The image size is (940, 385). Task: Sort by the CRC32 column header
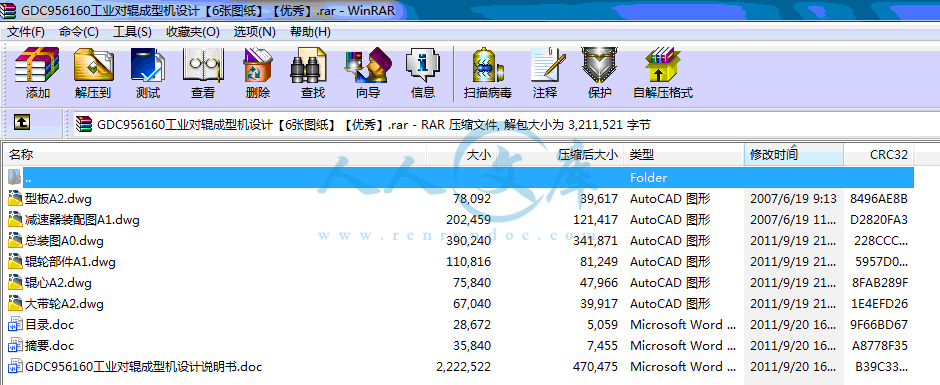coord(879,155)
